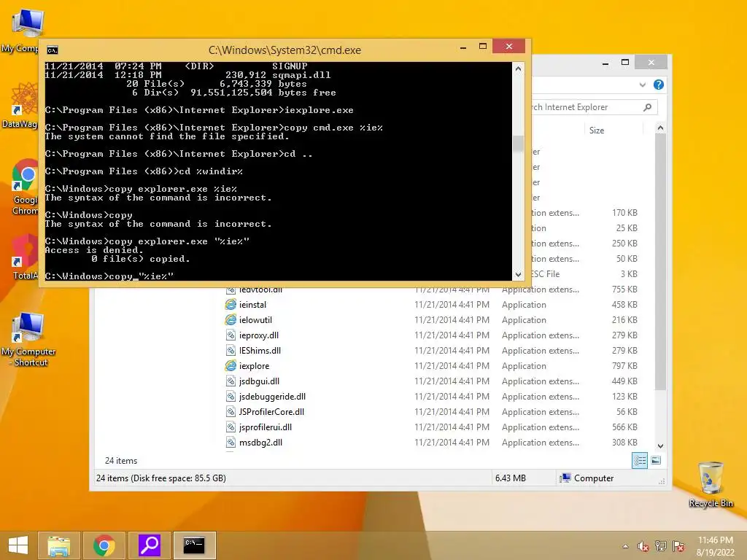Click the 6.43 MB status bar entry
Viewport: 747px width, 560px height.
pyautogui.click(x=510, y=478)
